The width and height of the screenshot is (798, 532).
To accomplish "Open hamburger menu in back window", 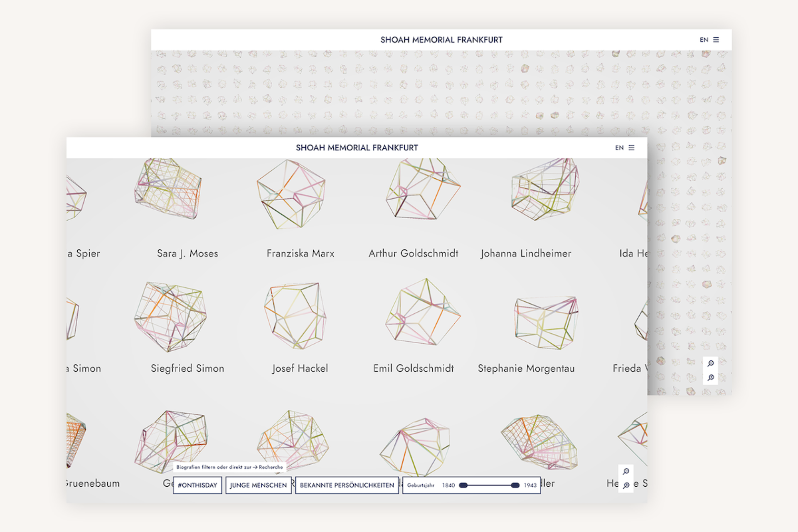I will pyautogui.click(x=716, y=40).
